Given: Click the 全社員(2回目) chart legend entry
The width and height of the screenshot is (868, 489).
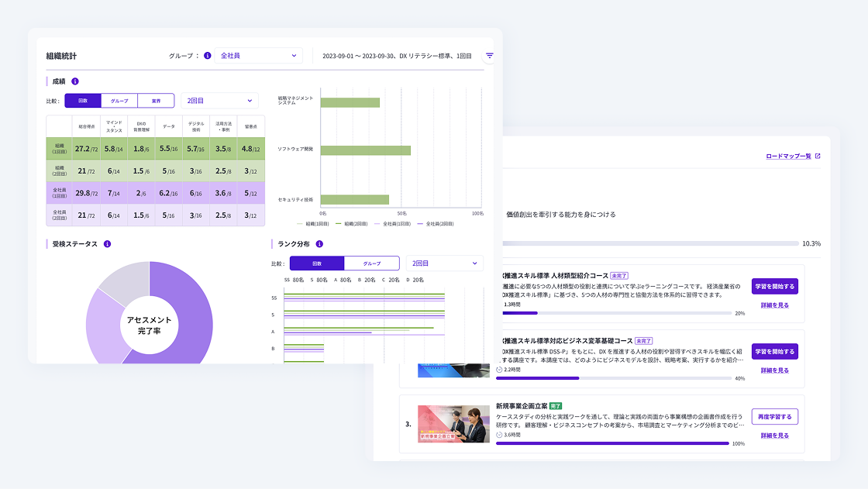Looking at the screenshot, I should [x=436, y=224].
